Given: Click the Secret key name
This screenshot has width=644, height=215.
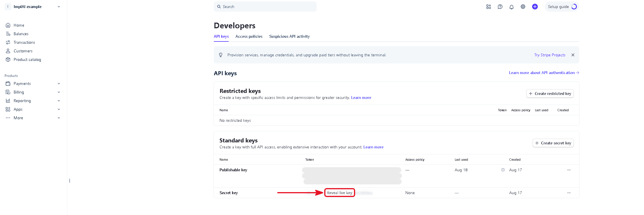Looking at the screenshot, I should [x=229, y=193].
